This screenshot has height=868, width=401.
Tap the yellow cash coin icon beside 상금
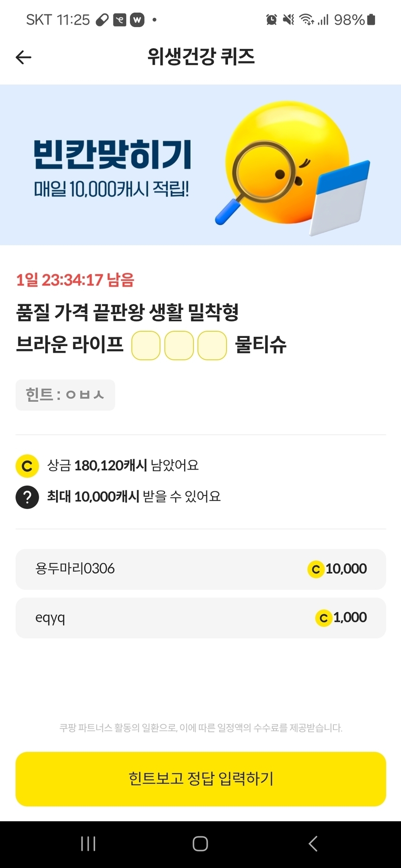coord(27,466)
